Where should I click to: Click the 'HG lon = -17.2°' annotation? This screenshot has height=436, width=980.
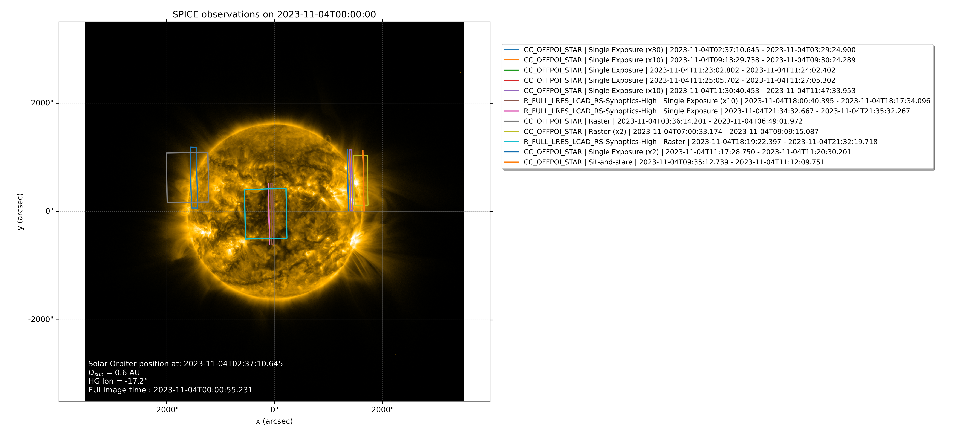(x=118, y=381)
